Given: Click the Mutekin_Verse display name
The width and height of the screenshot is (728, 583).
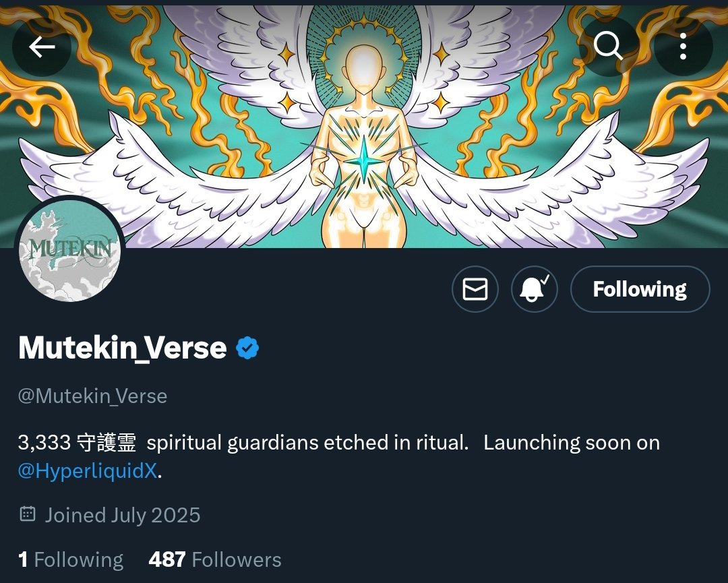Looking at the screenshot, I should [x=123, y=348].
